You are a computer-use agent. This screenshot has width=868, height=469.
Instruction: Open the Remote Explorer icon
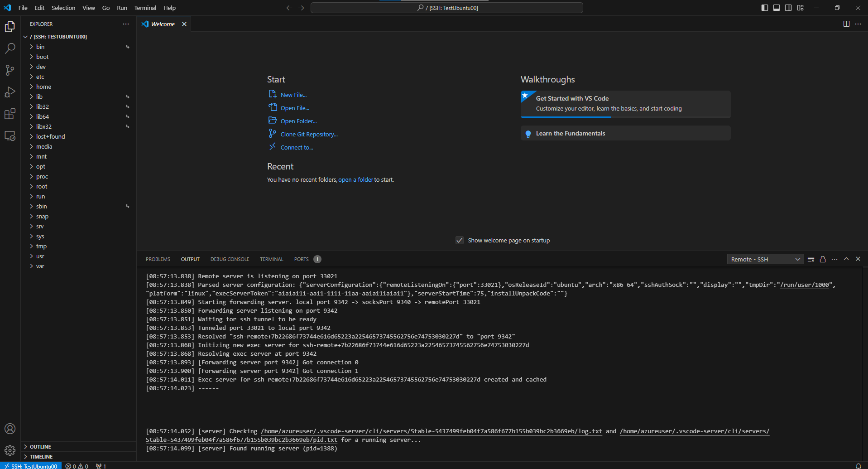pos(10,135)
